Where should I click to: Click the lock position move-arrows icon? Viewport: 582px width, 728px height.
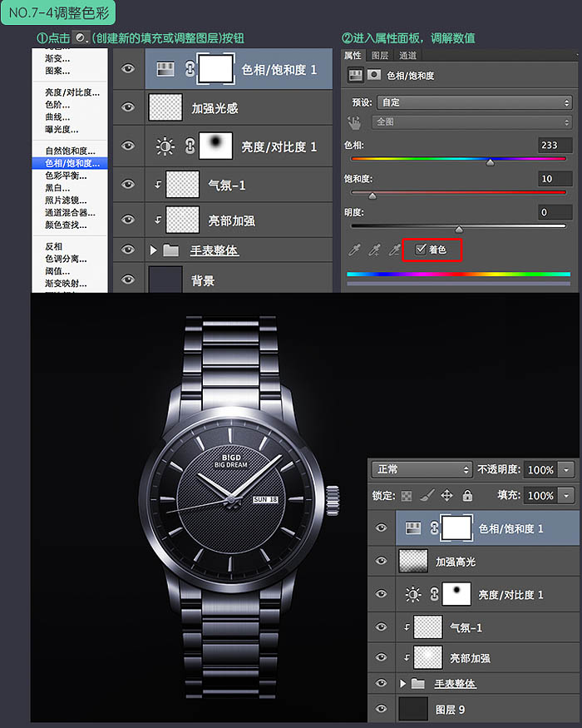click(446, 495)
